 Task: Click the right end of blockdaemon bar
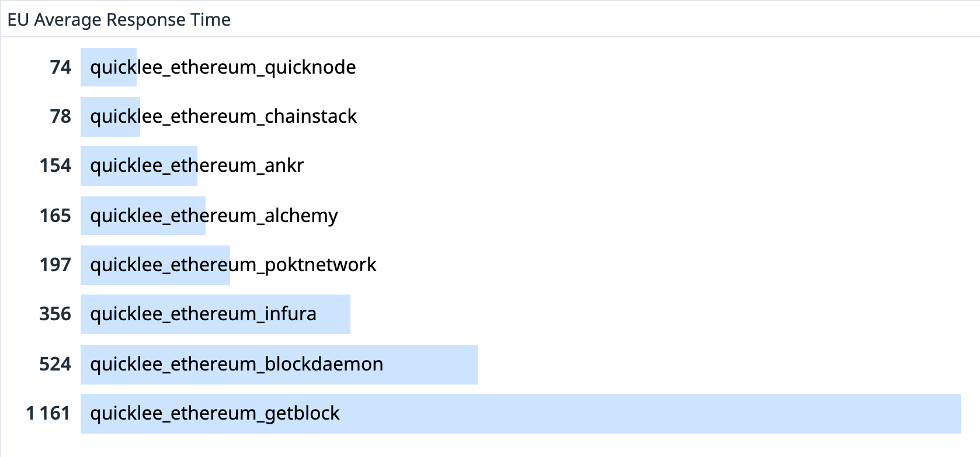pyautogui.click(x=473, y=365)
